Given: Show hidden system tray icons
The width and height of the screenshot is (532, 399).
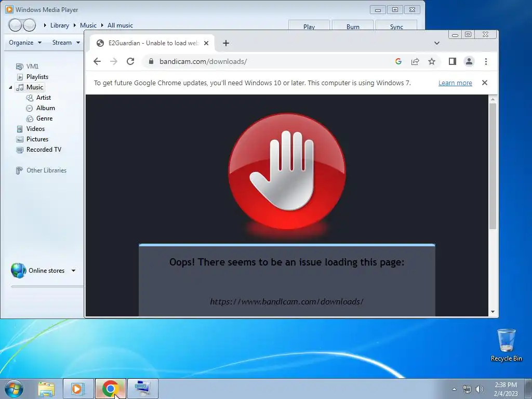Looking at the screenshot, I should (x=454, y=389).
